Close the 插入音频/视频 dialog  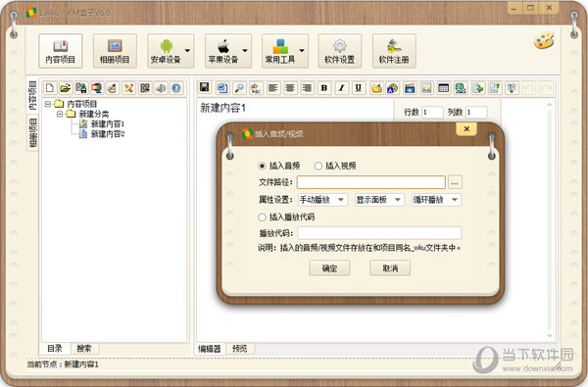pyautogui.click(x=466, y=129)
